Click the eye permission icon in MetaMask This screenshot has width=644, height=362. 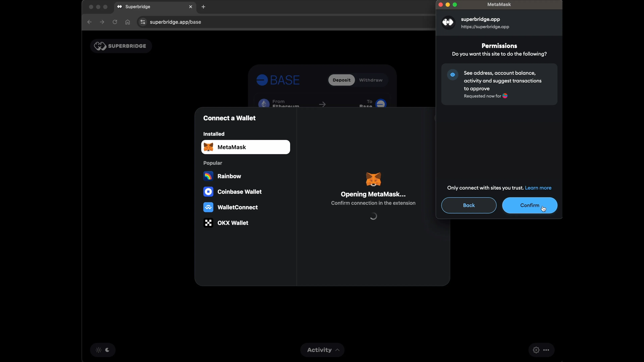coord(452,74)
